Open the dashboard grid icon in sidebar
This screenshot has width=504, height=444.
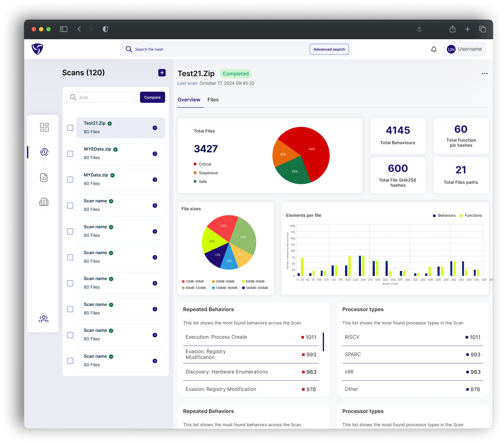tap(44, 127)
